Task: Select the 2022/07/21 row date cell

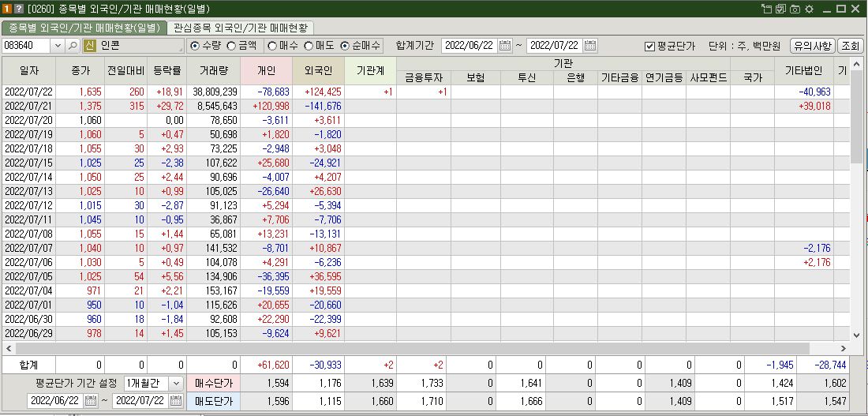Action: coord(28,106)
